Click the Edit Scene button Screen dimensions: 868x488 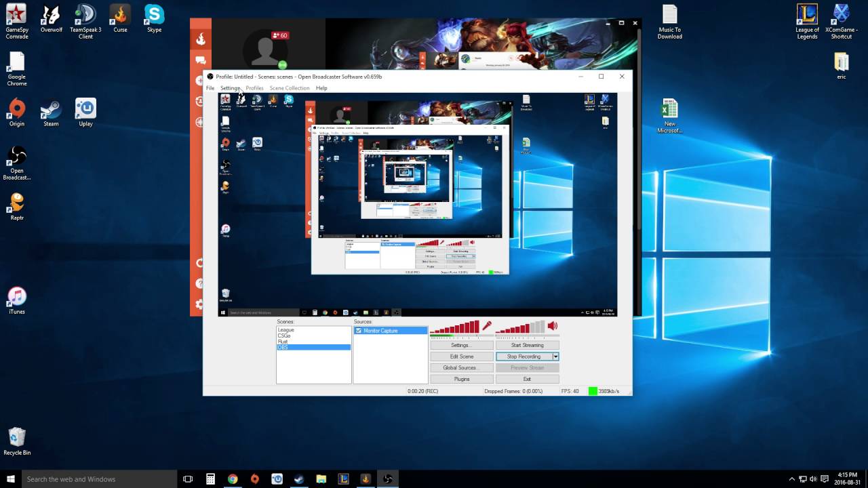click(x=461, y=357)
